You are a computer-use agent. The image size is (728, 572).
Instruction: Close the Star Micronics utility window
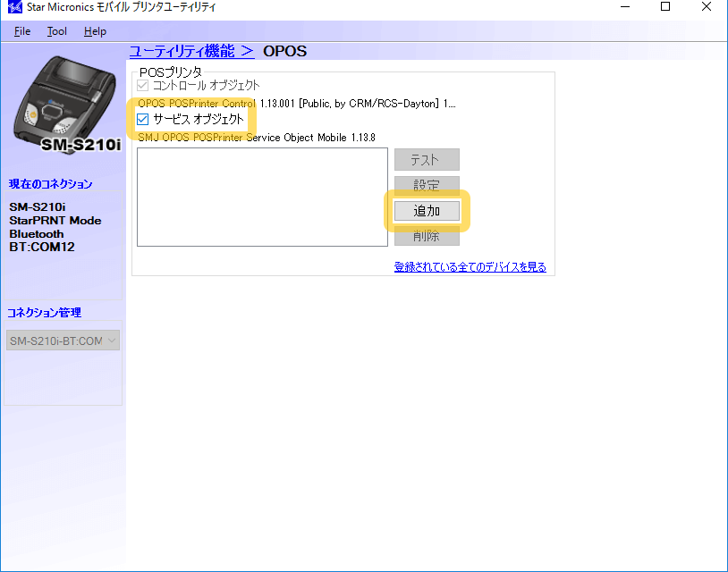[707, 8]
